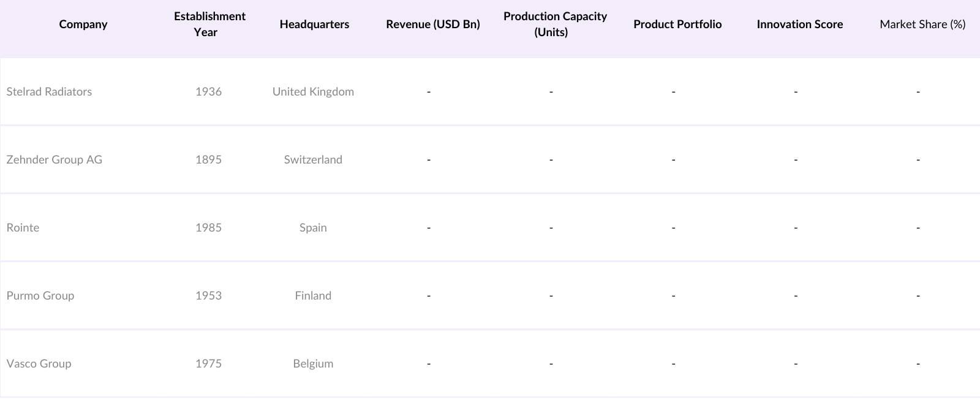Click the Finland headquarters cell

click(313, 296)
